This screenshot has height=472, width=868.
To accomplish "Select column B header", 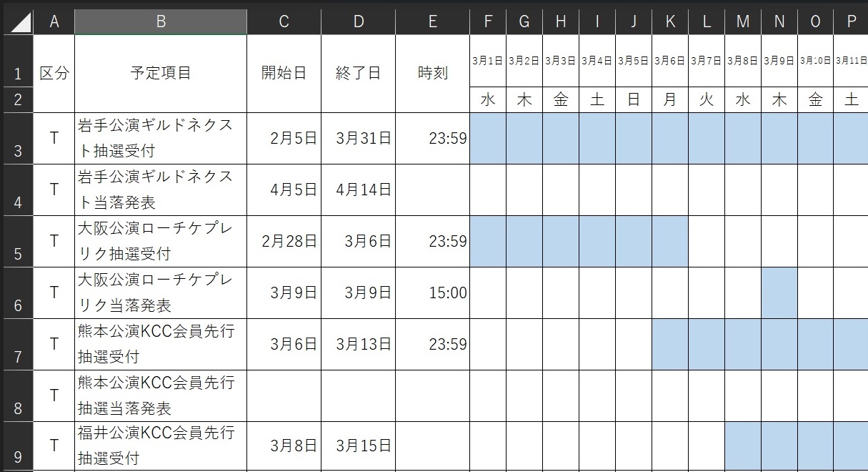I will [161, 22].
